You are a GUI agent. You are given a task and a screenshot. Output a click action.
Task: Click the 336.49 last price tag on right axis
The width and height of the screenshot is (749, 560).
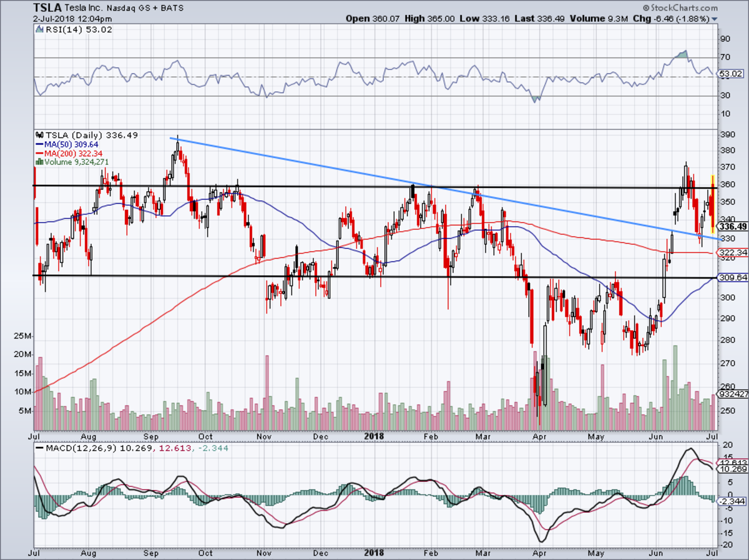pyautogui.click(x=733, y=227)
